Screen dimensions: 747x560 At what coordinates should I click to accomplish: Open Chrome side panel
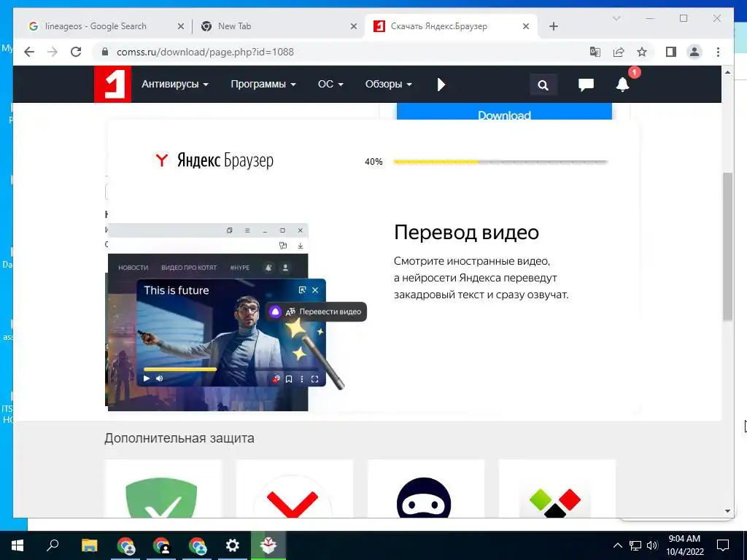pos(671,52)
